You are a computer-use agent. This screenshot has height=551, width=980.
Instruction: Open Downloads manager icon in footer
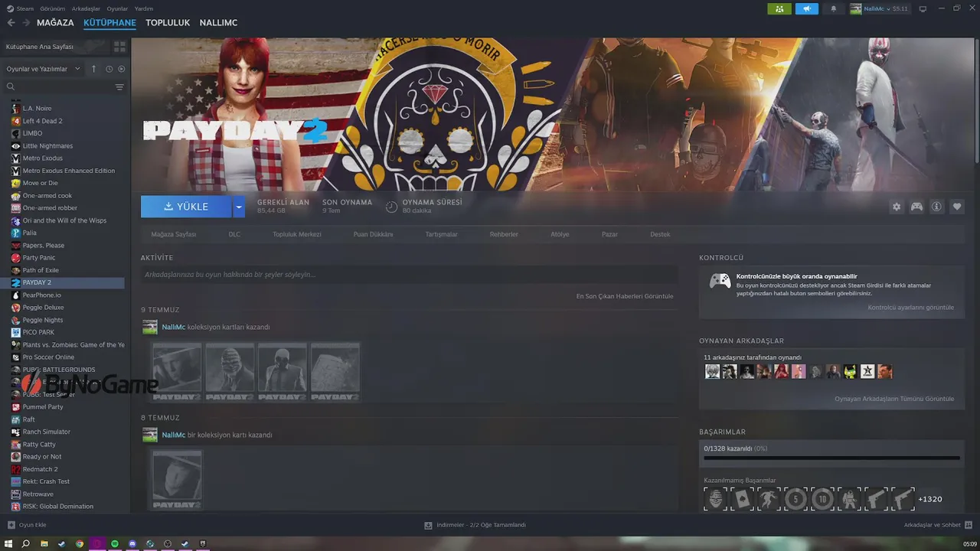tap(429, 525)
